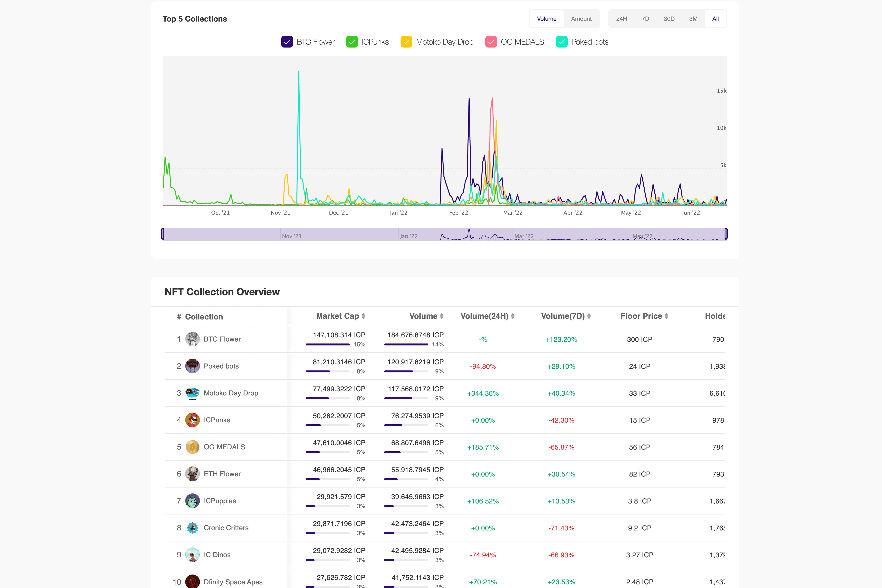This screenshot has width=882, height=588.
Task: Select the 7D time range tab
Action: coord(645,19)
